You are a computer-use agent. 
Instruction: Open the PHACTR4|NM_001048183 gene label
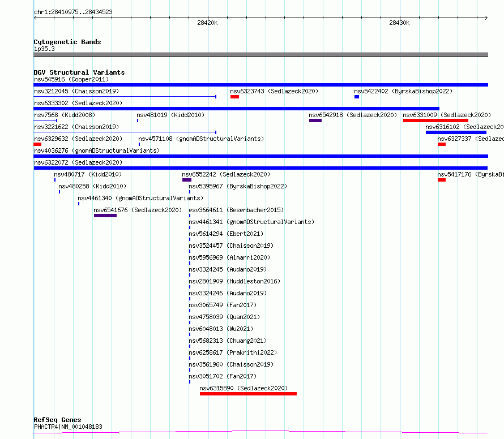coord(68,427)
